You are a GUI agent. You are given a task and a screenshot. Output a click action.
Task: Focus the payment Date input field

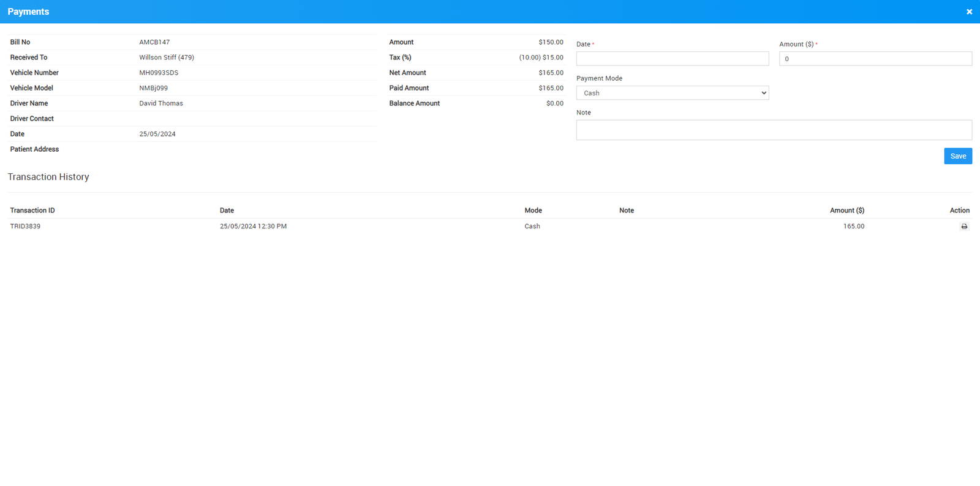point(672,59)
